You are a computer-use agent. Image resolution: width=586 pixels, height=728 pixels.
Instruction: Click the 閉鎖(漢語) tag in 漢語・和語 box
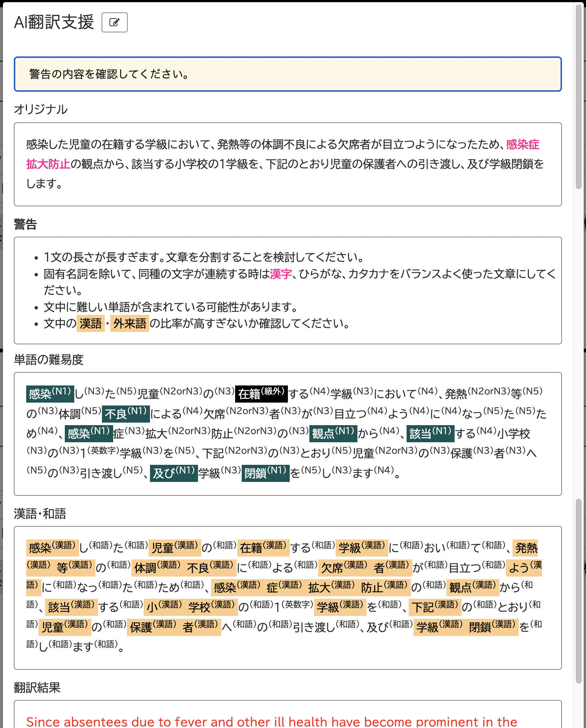pyautogui.click(x=492, y=627)
